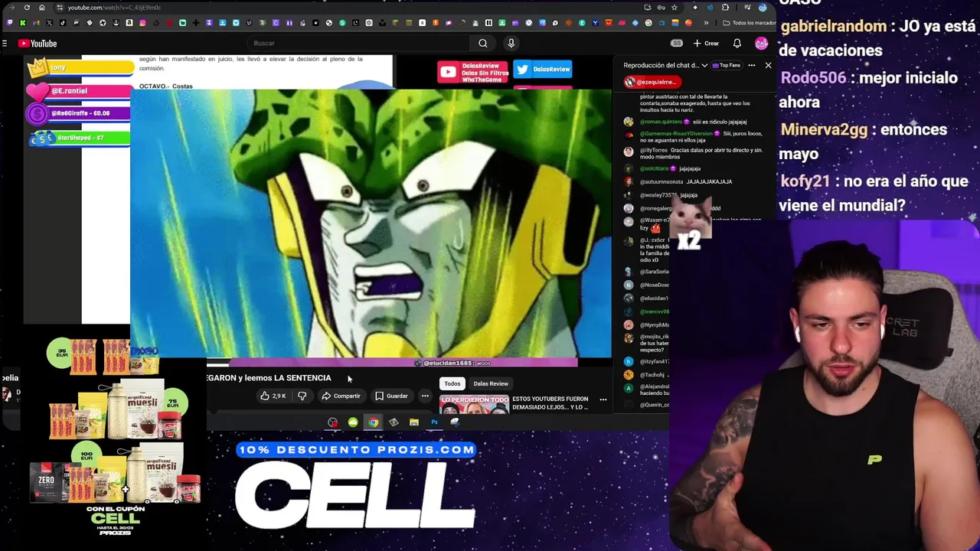Click @roman.quintero in chat

661,122
